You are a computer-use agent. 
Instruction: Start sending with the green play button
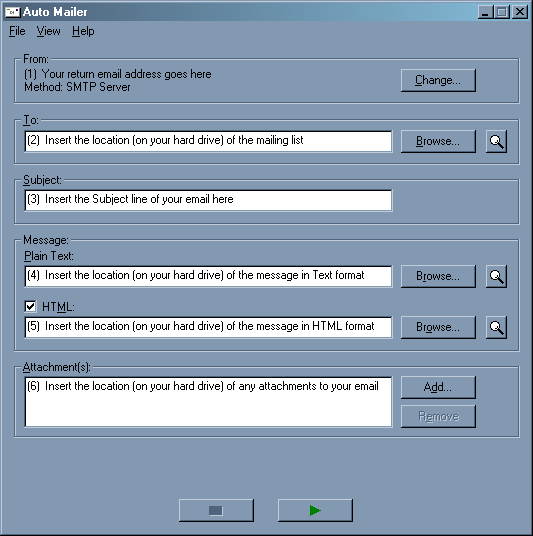315,510
